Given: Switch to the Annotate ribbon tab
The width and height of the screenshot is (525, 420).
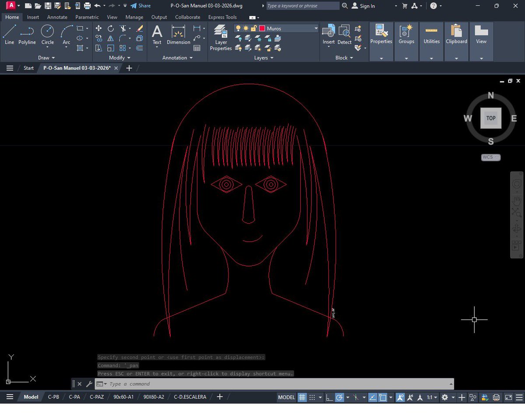Looking at the screenshot, I should tap(57, 17).
